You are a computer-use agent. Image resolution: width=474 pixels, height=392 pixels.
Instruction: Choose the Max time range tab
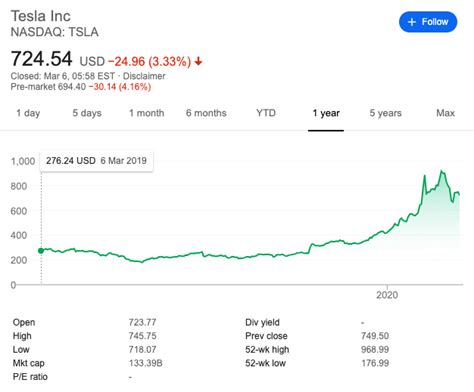tap(445, 113)
